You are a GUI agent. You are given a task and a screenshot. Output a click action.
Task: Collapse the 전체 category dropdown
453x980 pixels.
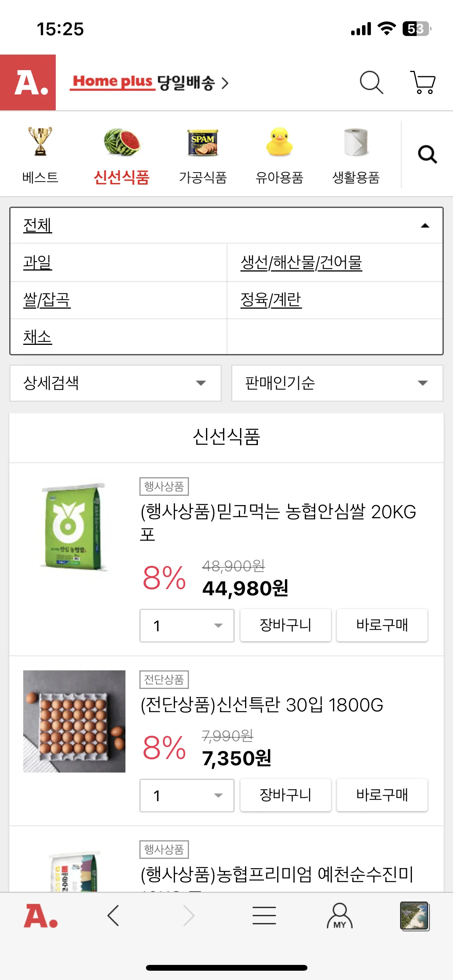point(425,226)
